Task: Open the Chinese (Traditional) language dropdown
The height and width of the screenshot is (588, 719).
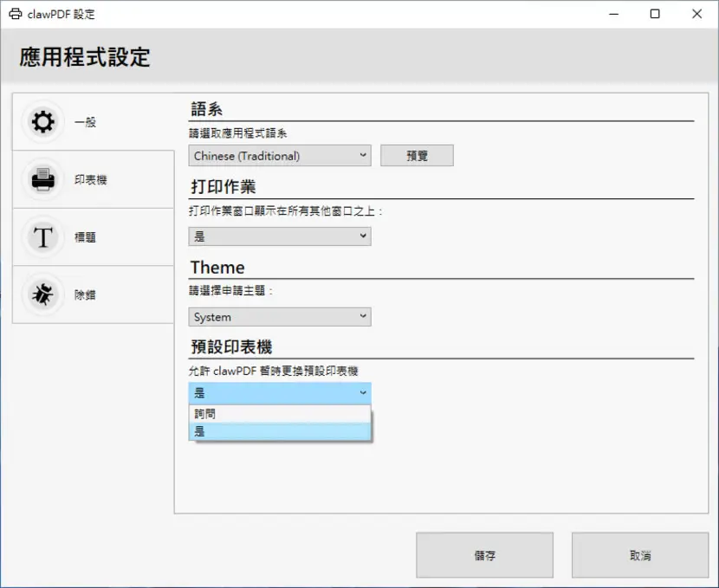Action: pyautogui.click(x=280, y=156)
